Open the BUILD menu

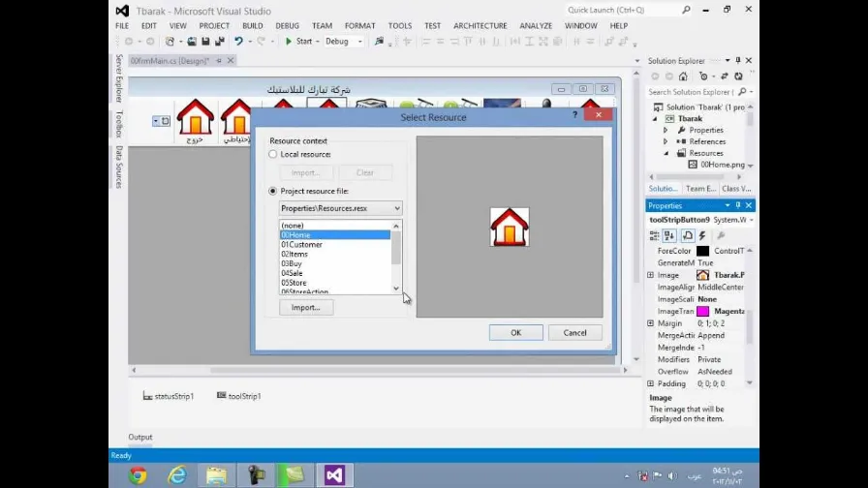[253, 25]
